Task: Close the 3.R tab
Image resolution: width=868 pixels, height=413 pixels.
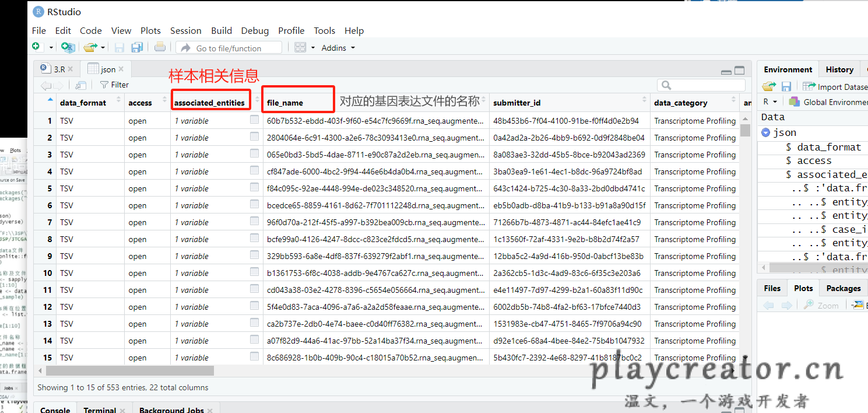Action: point(71,69)
